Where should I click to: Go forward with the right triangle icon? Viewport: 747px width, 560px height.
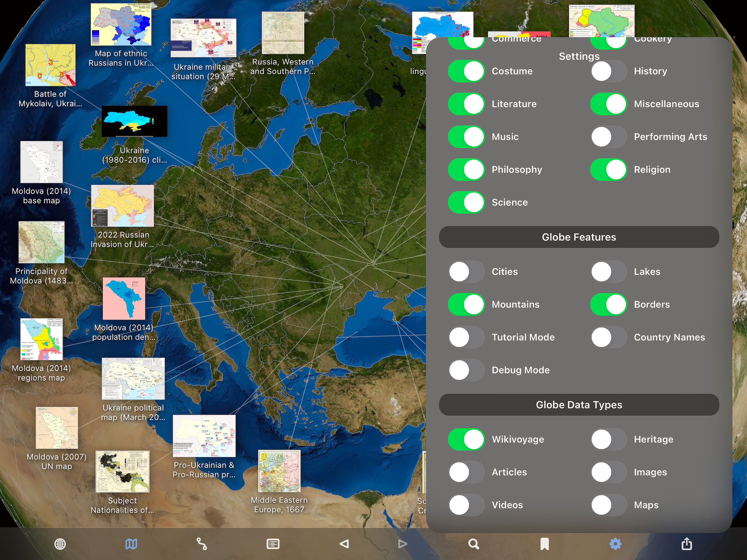tap(402, 544)
